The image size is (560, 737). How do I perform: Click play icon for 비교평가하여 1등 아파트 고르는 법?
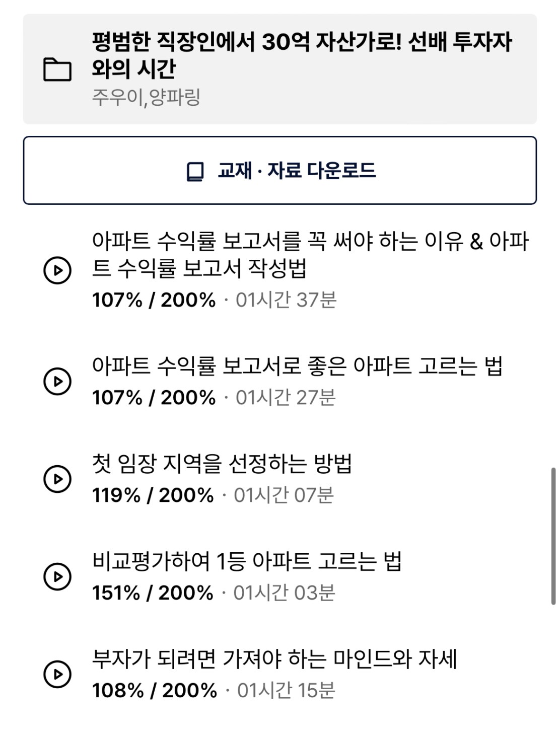pyautogui.click(x=57, y=576)
